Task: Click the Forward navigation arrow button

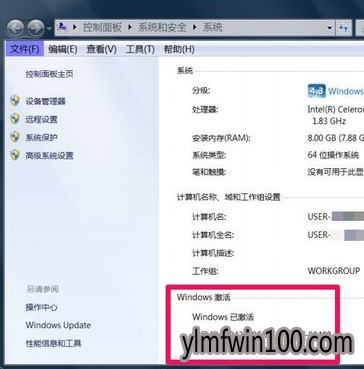Action: point(36,28)
